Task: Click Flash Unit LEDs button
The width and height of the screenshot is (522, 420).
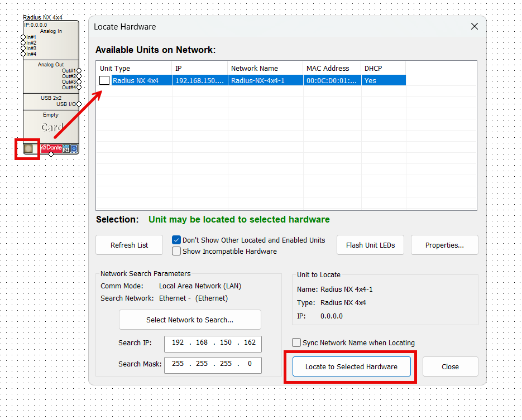Action: coord(370,245)
